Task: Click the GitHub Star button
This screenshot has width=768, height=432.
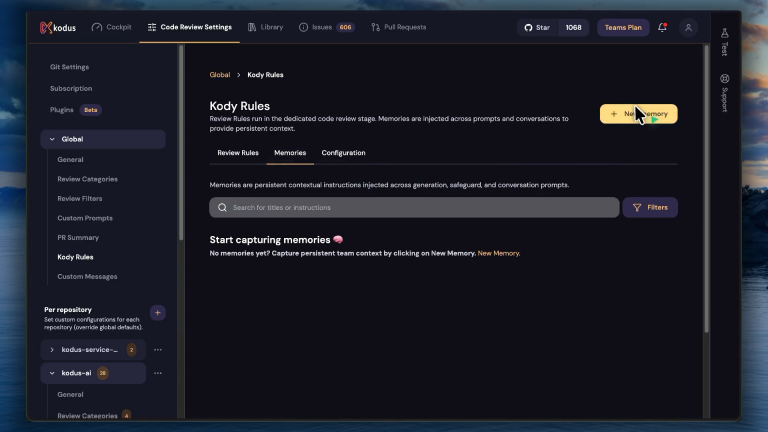Action: pos(536,27)
